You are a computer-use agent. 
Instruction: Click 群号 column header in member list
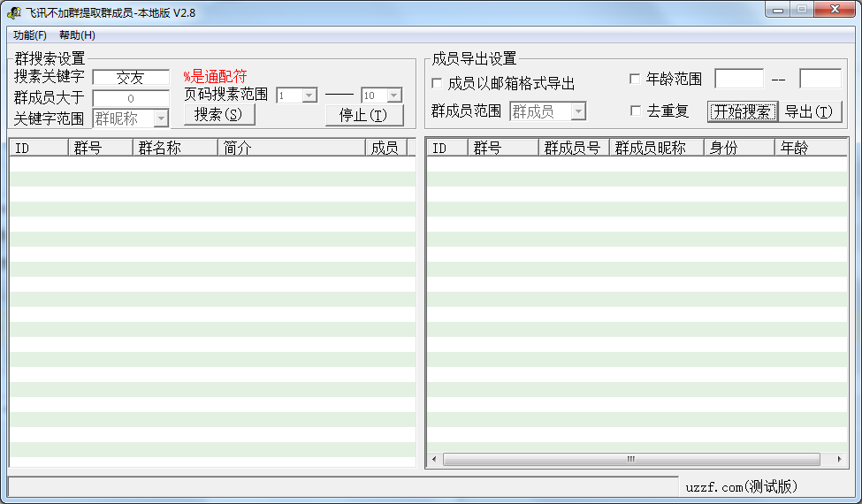click(x=504, y=148)
